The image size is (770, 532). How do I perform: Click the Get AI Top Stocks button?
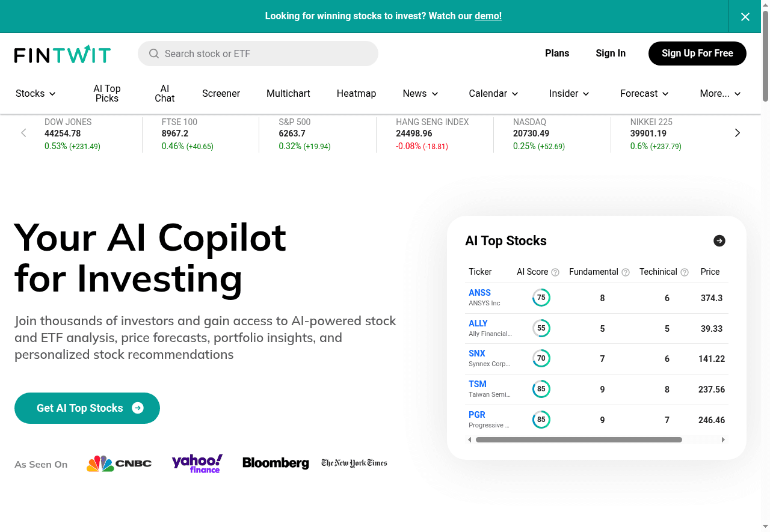[x=87, y=408]
